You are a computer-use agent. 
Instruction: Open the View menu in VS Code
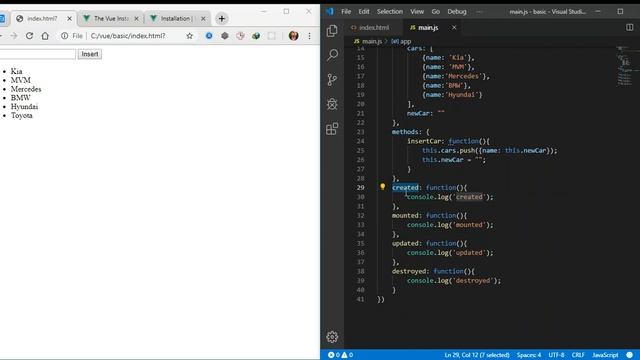pos(417,11)
